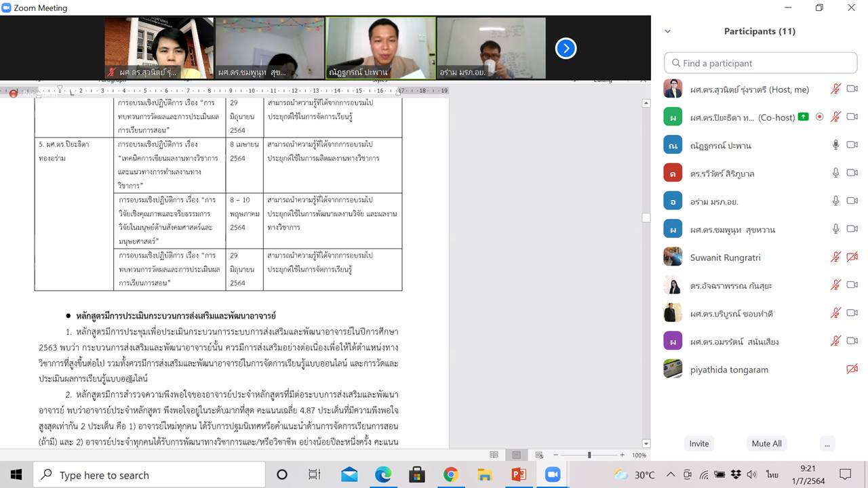Click green share-screen badge on Co-host row
Screen dimensions: 868x488
[804, 117]
